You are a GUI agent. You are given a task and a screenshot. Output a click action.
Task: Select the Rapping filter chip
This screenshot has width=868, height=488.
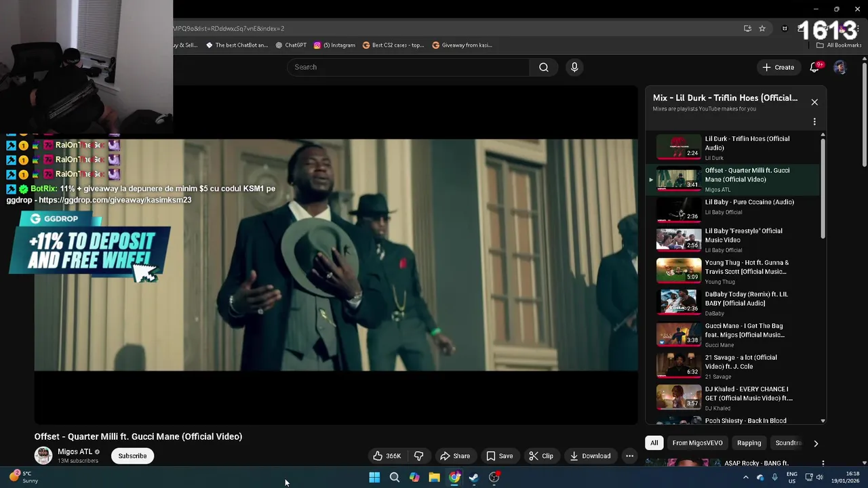click(x=749, y=443)
